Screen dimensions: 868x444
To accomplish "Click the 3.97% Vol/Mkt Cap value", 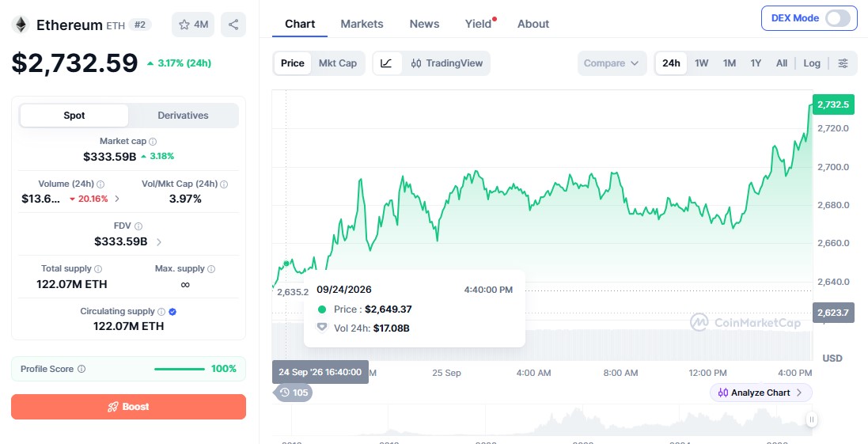I will (185, 199).
